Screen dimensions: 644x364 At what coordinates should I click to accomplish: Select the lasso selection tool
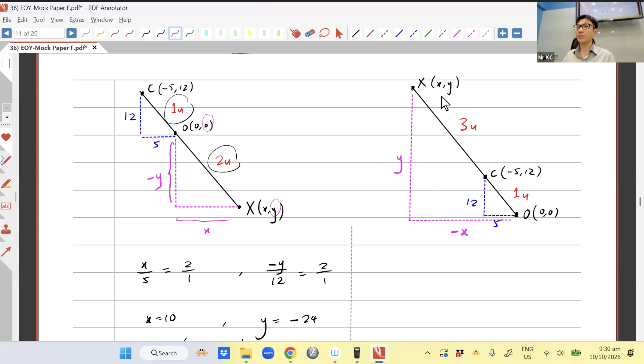(324, 33)
